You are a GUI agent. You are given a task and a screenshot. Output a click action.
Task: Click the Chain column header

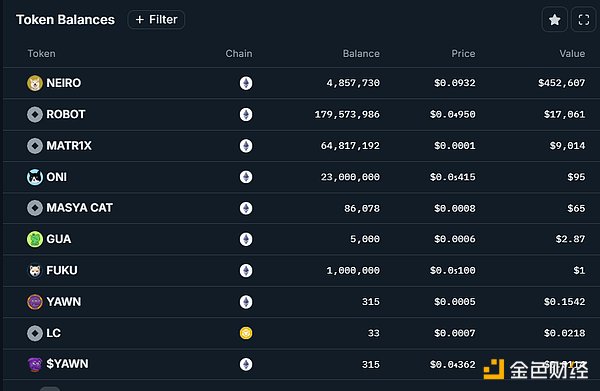click(239, 54)
